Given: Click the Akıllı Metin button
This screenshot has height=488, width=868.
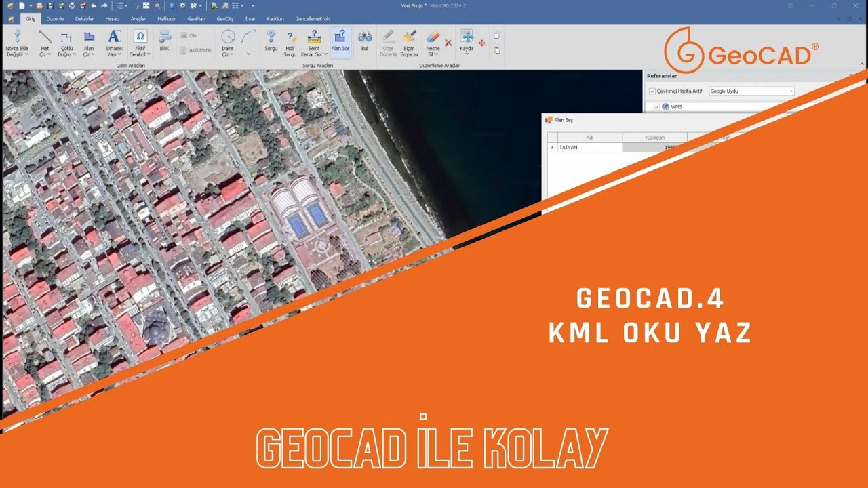Looking at the screenshot, I should click(x=196, y=50).
